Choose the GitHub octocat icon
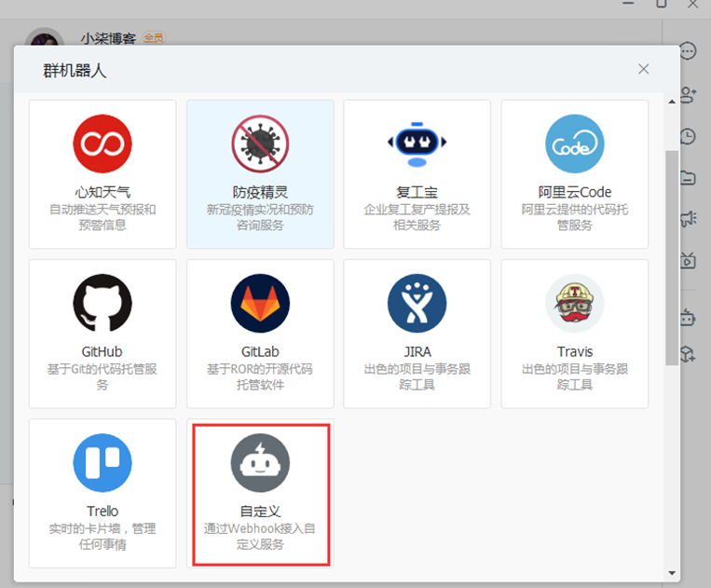The height and width of the screenshot is (588, 711). pyautogui.click(x=103, y=303)
